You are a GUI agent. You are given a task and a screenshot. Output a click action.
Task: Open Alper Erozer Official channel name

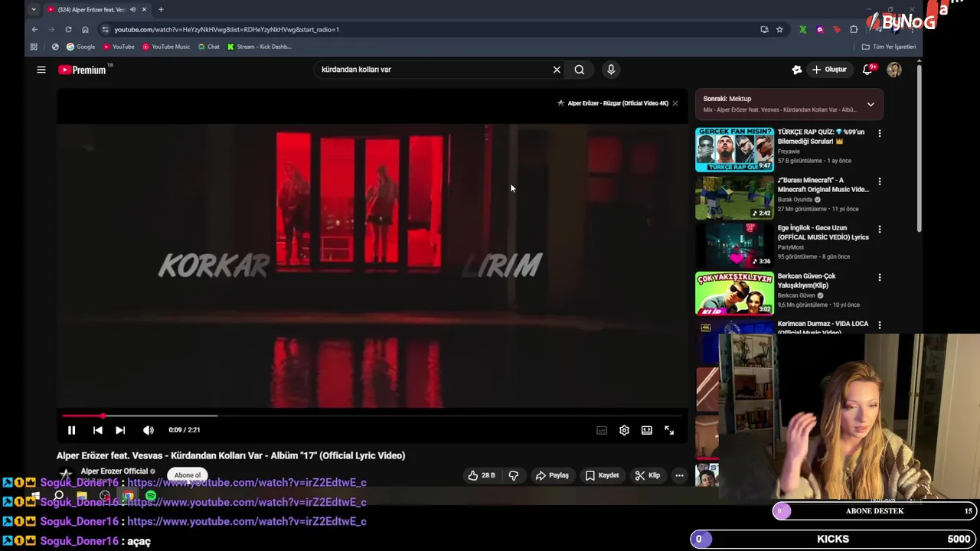tap(114, 471)
